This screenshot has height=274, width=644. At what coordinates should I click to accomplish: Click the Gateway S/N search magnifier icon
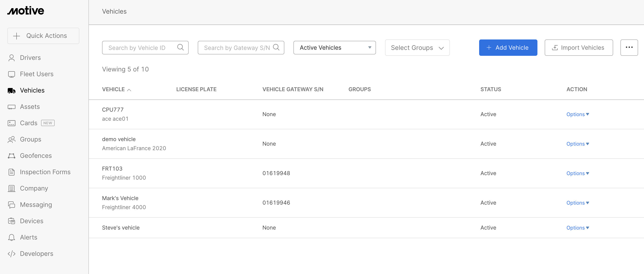coord(276,47)
